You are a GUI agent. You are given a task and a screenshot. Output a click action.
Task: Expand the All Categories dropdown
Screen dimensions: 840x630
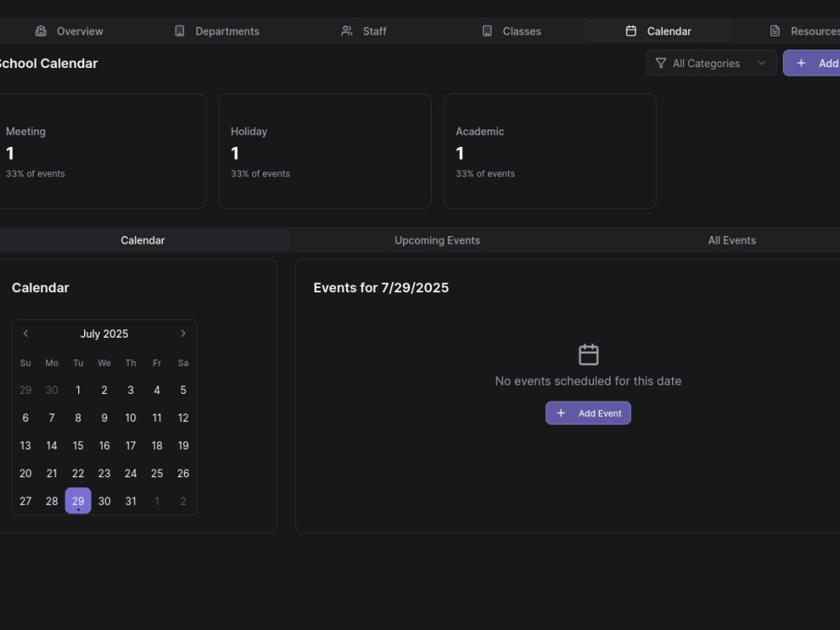pos(711,63)
